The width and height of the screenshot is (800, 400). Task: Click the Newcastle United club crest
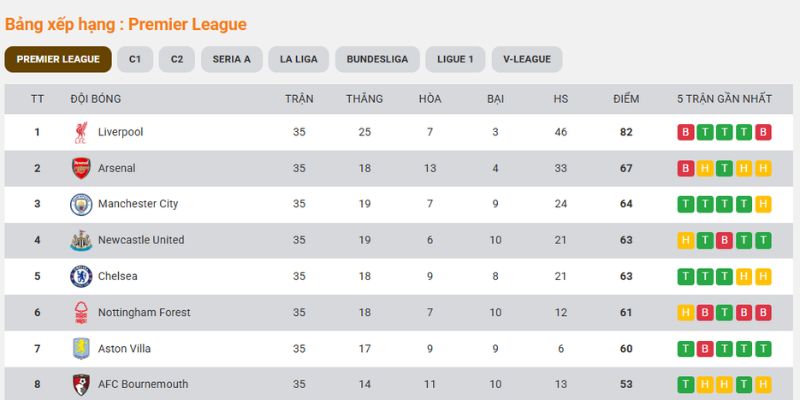[x=81, y=240]
